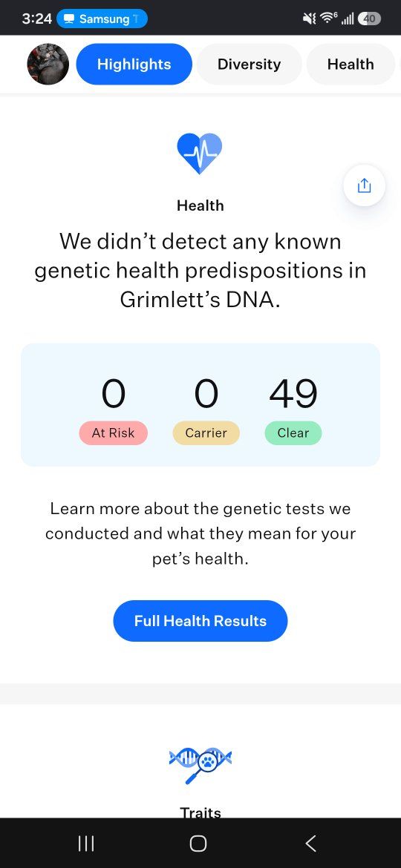Tap the Samsung screen-share status chip
Image resolution: width=401 pixels, height=868 pixels.
102,19
